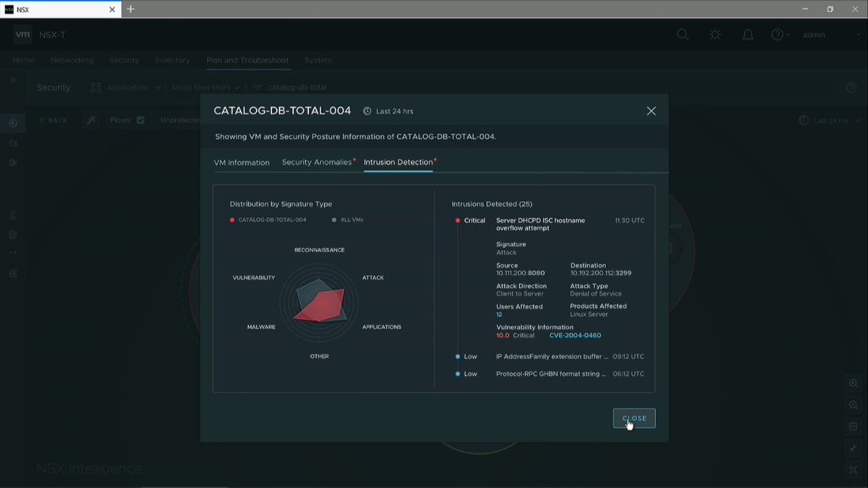868x488 pixels.
Task: Click the fit-to-screen canvas icon
Action: coord(854,469)
